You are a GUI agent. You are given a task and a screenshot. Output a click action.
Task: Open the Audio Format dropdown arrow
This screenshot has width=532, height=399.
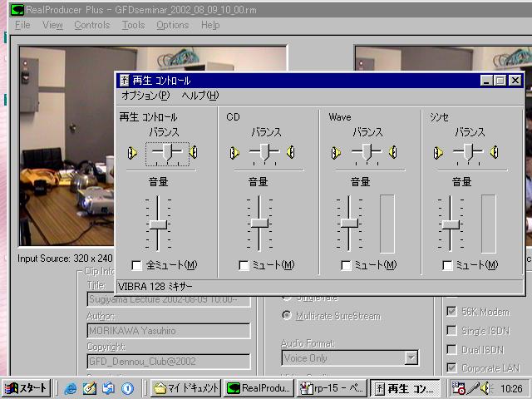pos(411,358)
